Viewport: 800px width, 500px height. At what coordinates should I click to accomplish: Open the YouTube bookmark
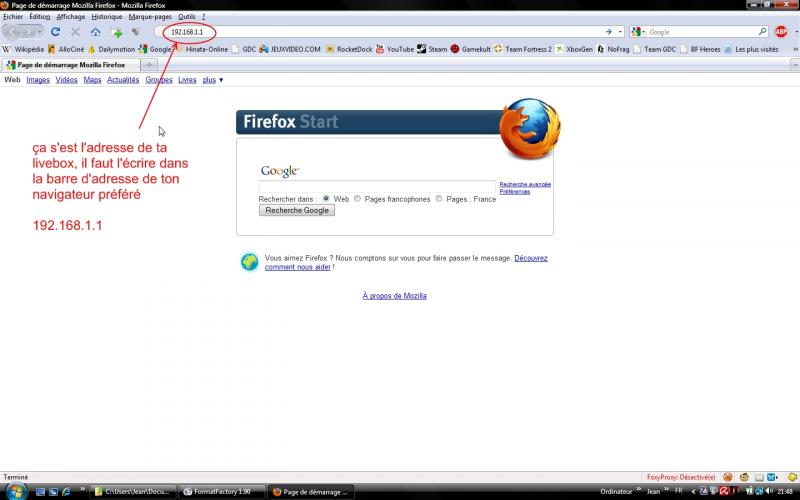tap(395, 49)
